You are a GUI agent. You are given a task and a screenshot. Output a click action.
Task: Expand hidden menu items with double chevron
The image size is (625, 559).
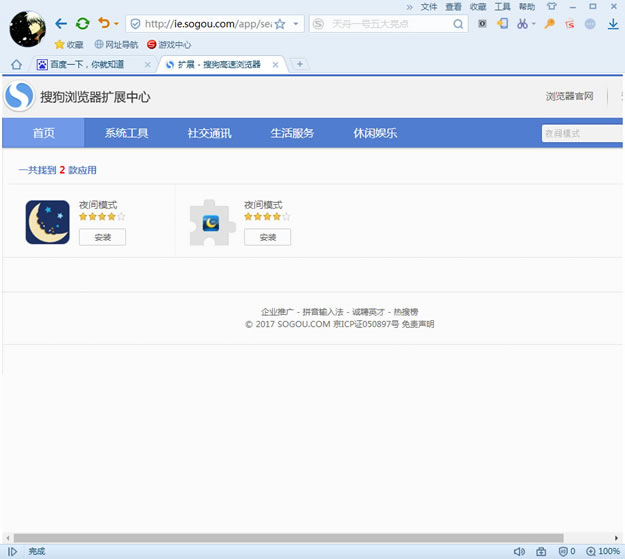click(x=409, y=7)
